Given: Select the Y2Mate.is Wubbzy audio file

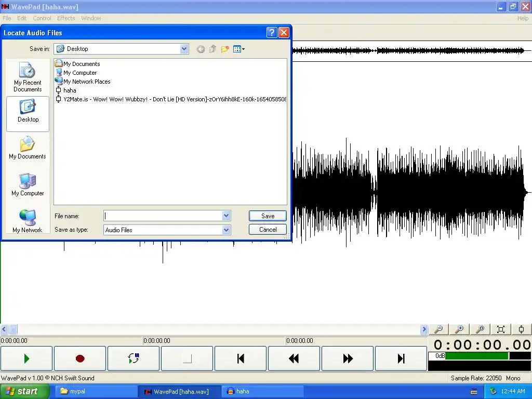Looking at the screenshot, I should 170,99.
